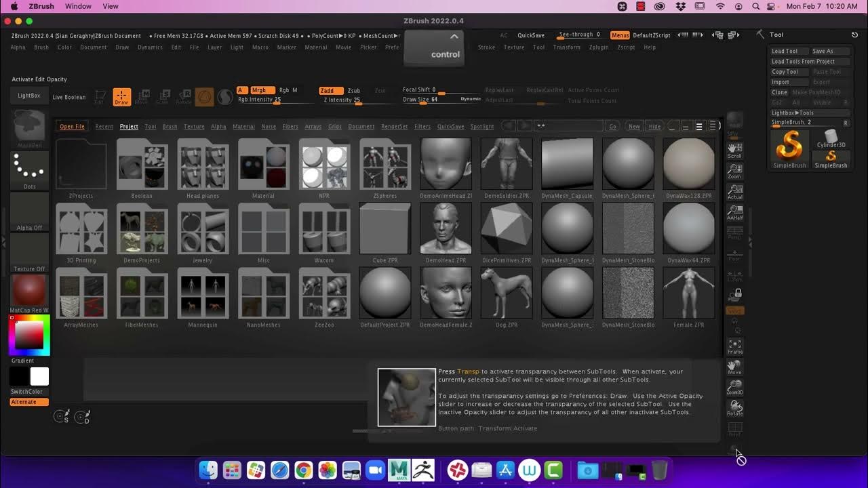Open the Transform menu
Viewport: 868px width, 488px height.
tap(566, 47)
